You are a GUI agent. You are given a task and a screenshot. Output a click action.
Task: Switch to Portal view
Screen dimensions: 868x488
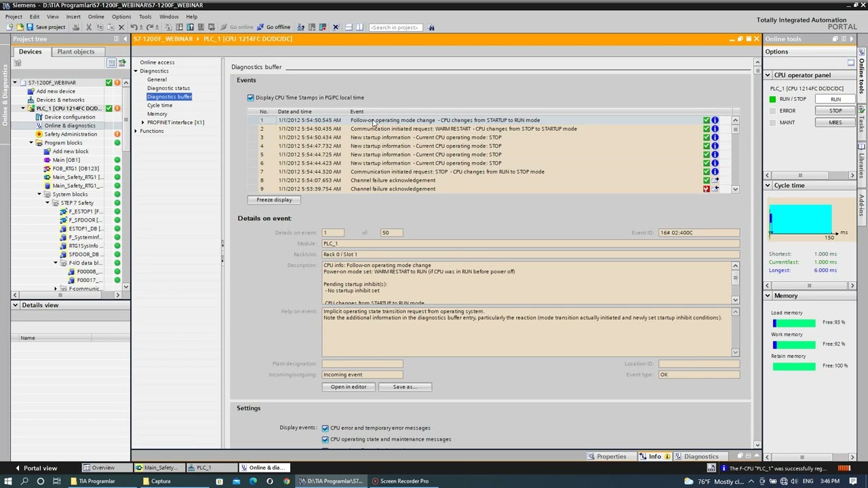35,468
